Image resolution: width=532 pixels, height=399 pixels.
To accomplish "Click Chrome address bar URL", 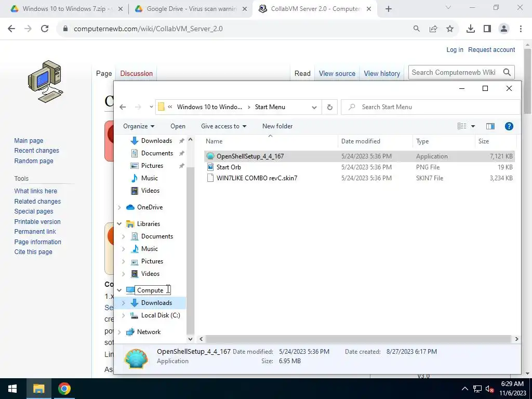I will click(148, 29).
